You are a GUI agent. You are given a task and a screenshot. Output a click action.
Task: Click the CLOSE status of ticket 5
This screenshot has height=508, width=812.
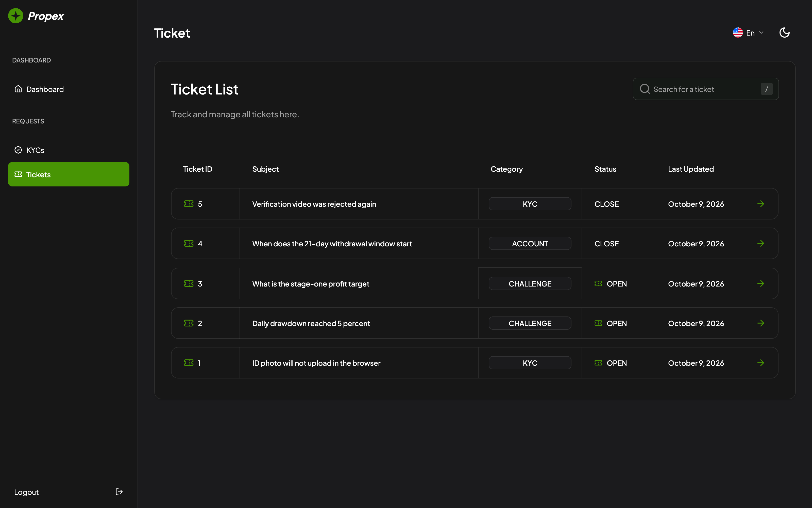607,204
